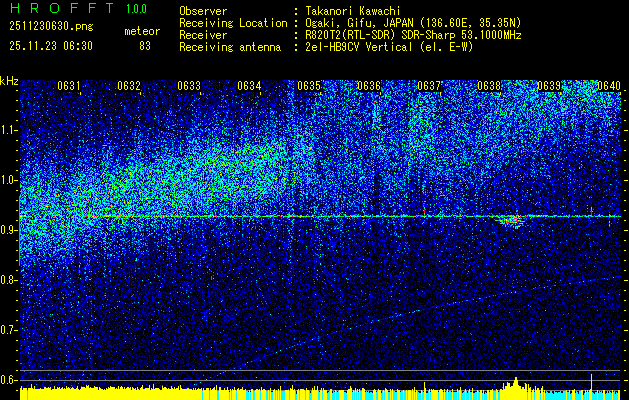Click the Receiver field label

tap(203, 35)
